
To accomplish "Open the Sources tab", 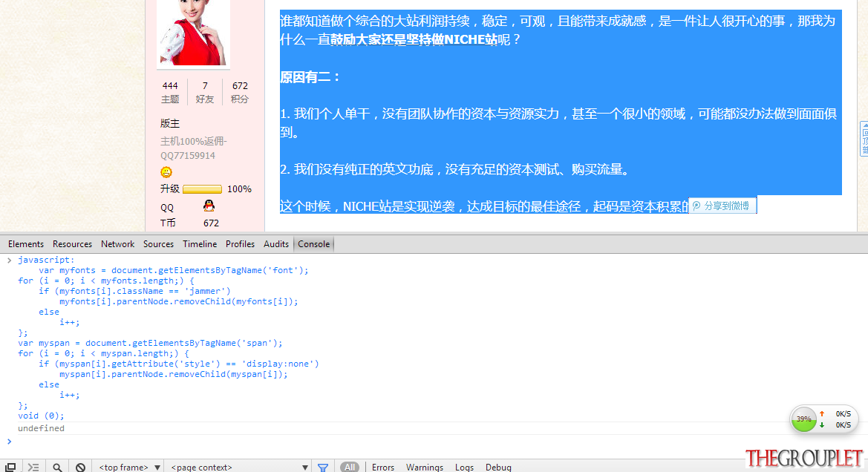I will coord(158,244).
